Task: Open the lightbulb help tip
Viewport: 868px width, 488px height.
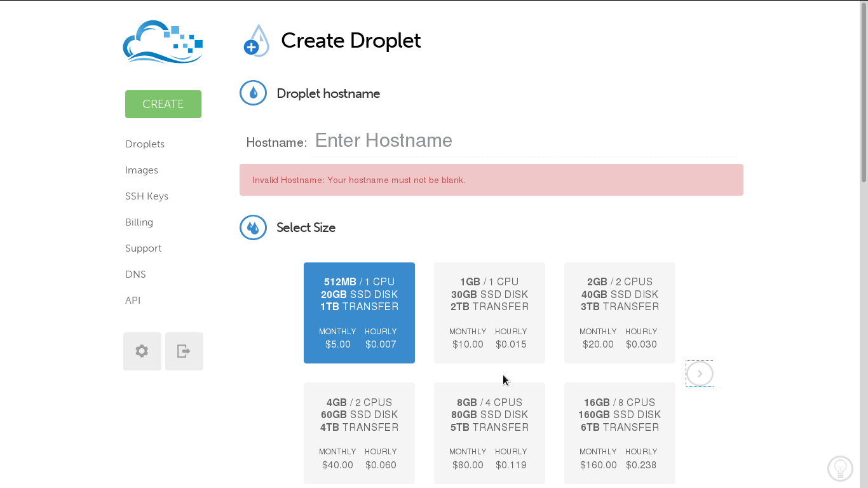Action: (840, 468)
